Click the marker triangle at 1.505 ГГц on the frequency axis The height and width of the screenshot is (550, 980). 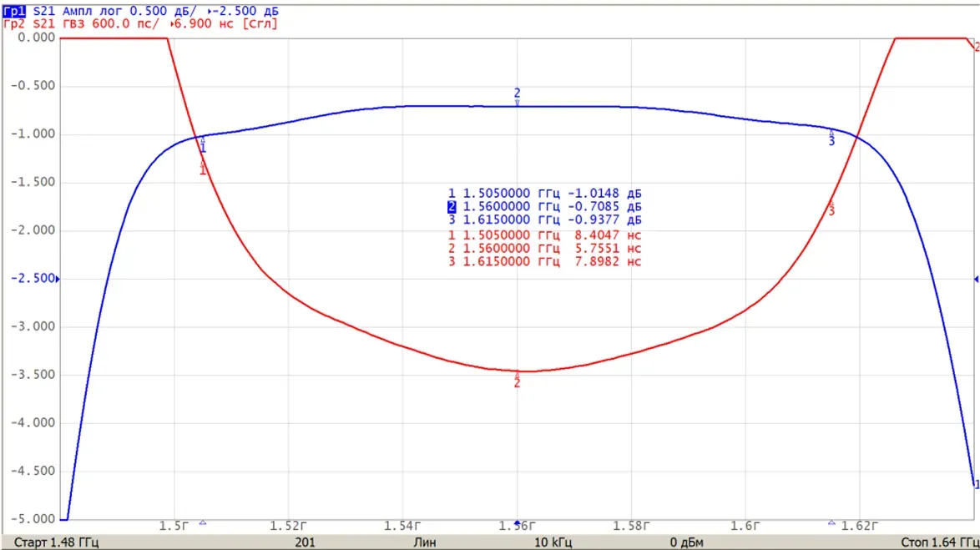pyautogui.click(x=203, y=523)
